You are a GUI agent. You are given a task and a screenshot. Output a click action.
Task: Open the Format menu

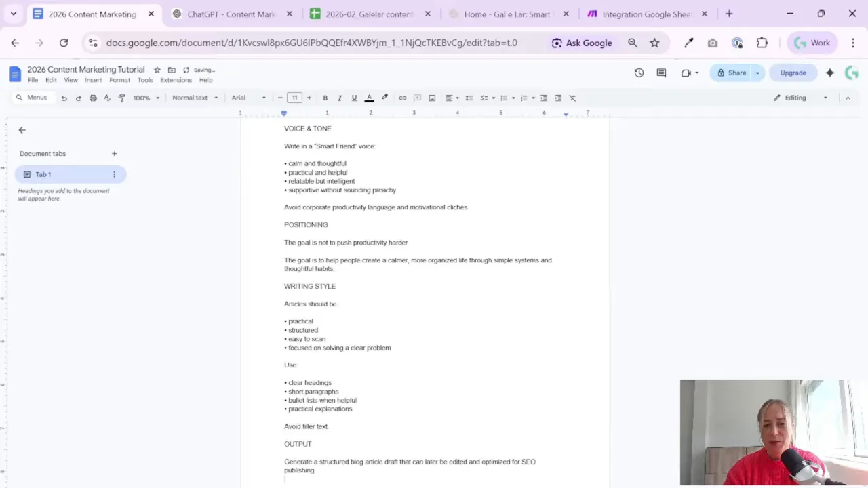(119, 80)
